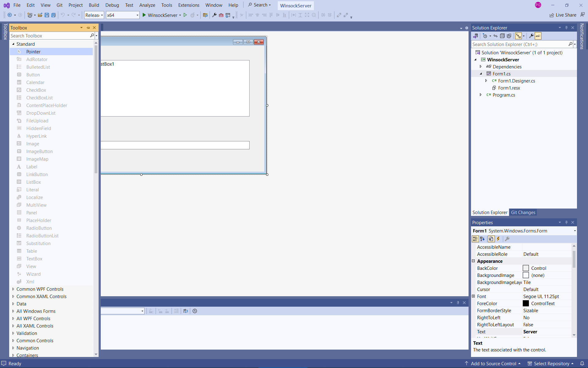Toggle Categorized view in Properties panel
Image resolution: width=588 pixels, height=368 pixels.
tap(475, 239)
